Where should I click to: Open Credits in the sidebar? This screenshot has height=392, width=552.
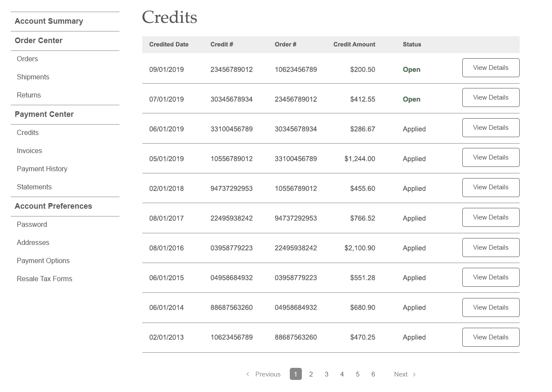pos(28,132)
